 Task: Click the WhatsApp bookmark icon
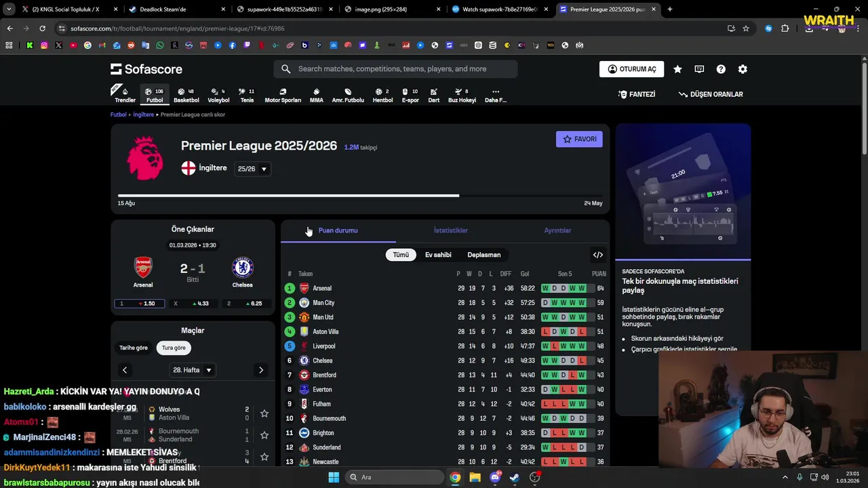[x=160, y=45]
